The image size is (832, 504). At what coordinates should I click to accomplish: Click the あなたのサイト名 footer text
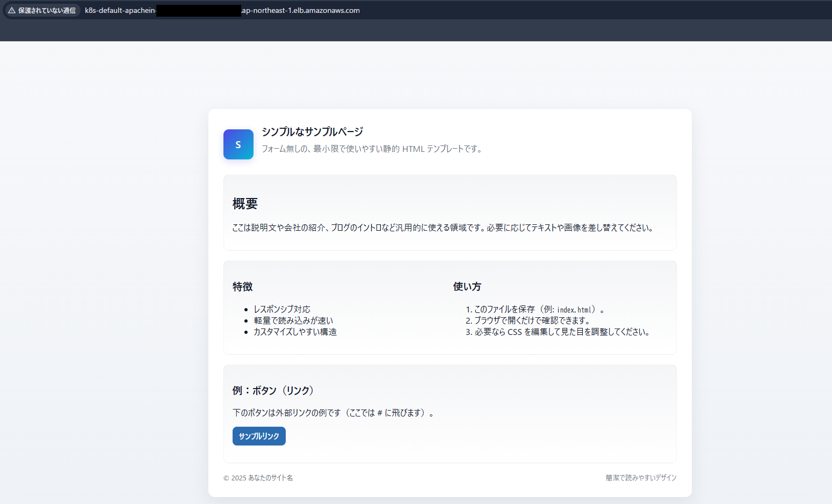(x=270, y=478)
